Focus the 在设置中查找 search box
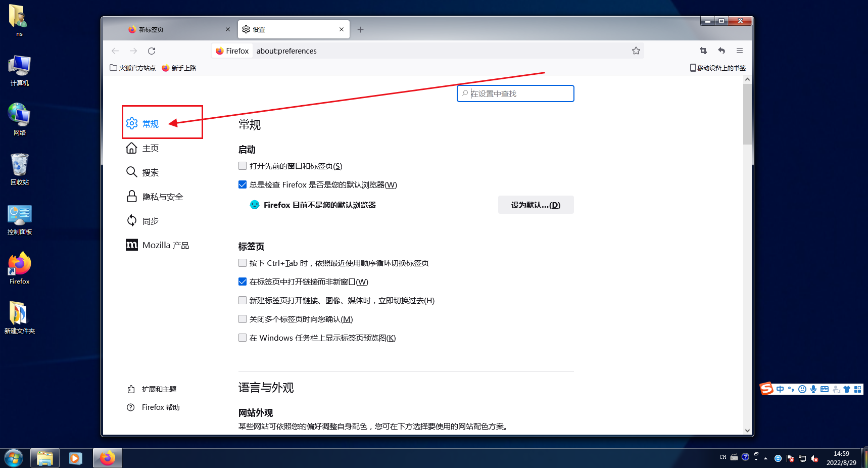Viewport: 868px width, 468px height. point(515,93)
